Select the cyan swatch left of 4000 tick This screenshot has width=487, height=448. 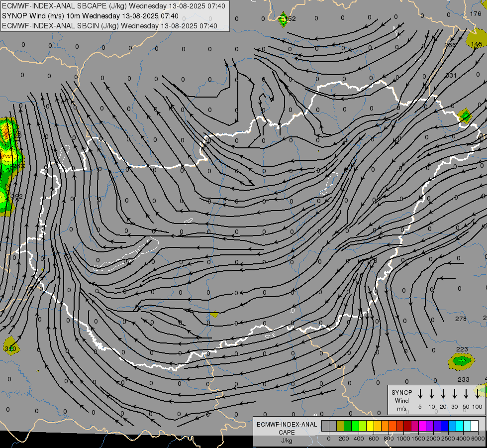tap(459, 426)
